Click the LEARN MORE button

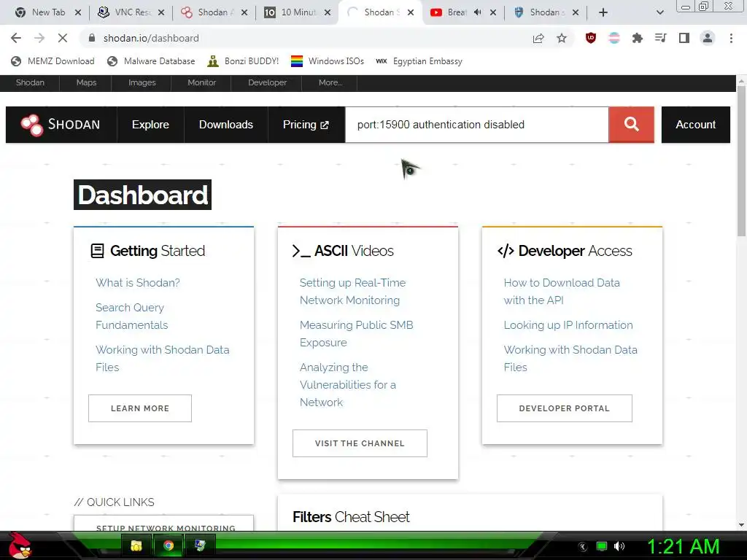140,408
